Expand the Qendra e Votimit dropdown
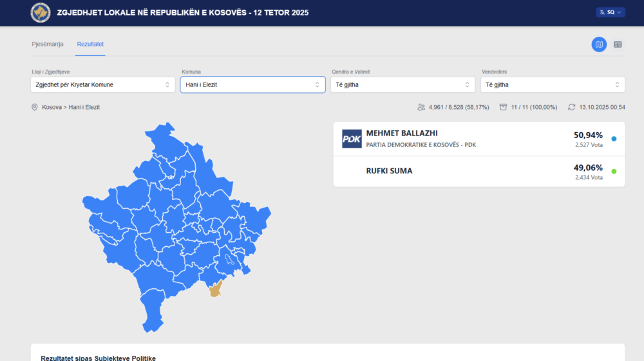Viewport: 644px width, 361px height. click(402, 84)
